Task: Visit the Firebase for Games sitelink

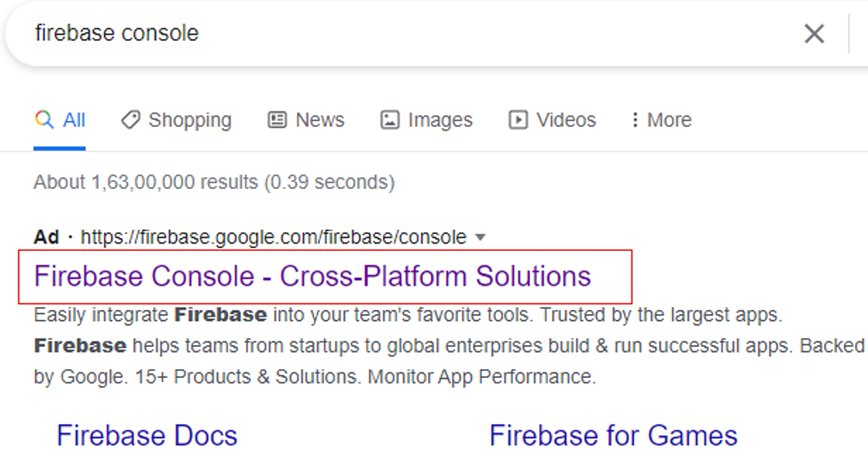Action: point(613,435)
